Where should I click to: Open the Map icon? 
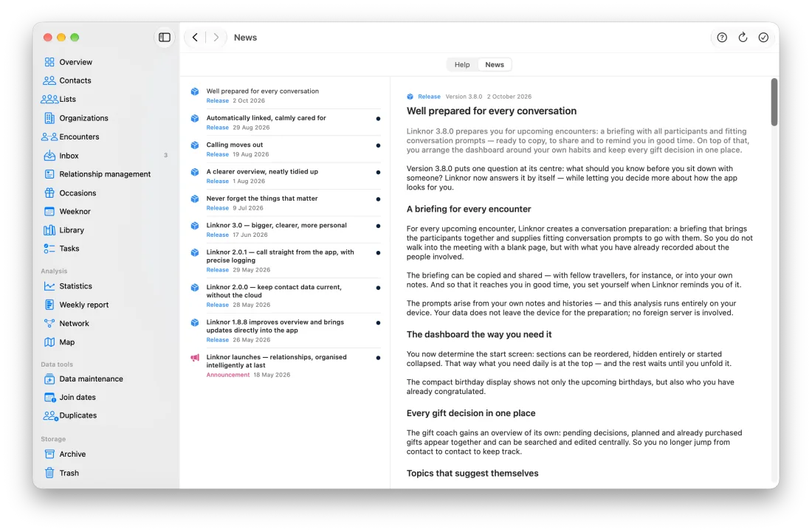(x=49, y=342)
